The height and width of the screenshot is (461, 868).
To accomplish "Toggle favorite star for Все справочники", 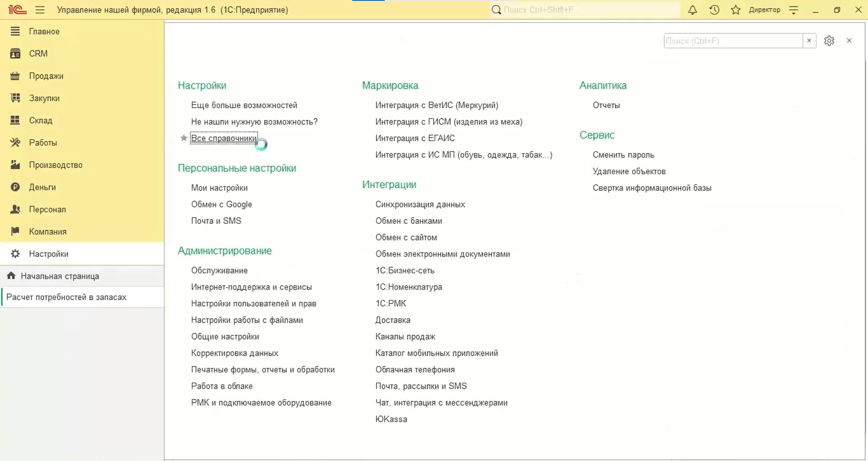I will pyautogui.click(x=184, y=138).
